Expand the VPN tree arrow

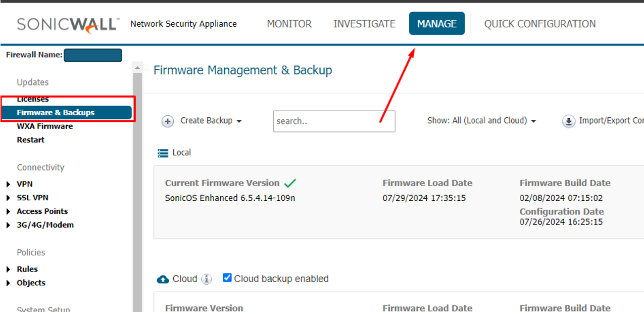point(8,185)
